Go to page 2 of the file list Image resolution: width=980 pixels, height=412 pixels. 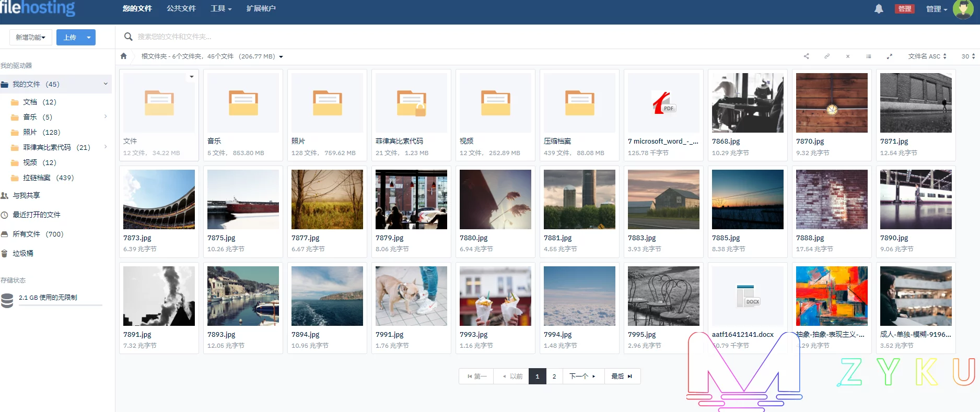click(554, 376)
